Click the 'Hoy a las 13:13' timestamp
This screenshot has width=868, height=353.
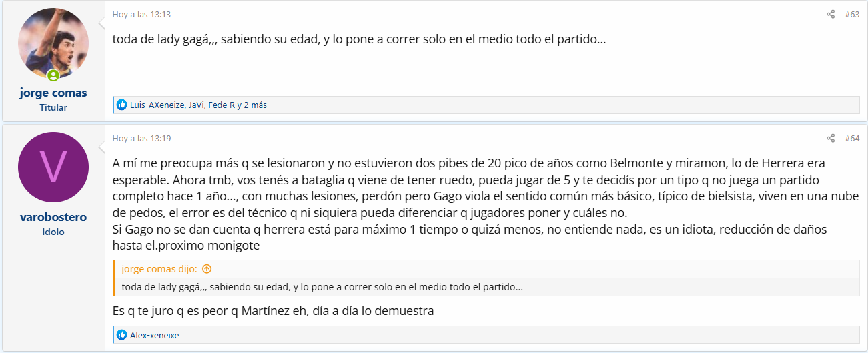click(141, 14)
